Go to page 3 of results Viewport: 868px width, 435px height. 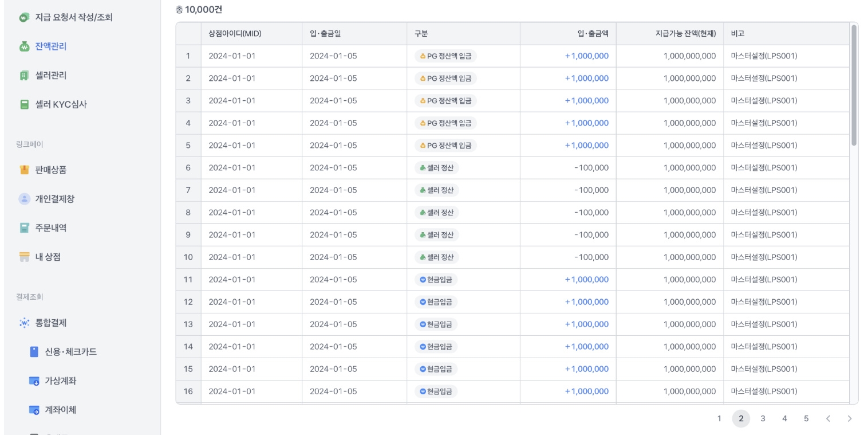[763, 418]
